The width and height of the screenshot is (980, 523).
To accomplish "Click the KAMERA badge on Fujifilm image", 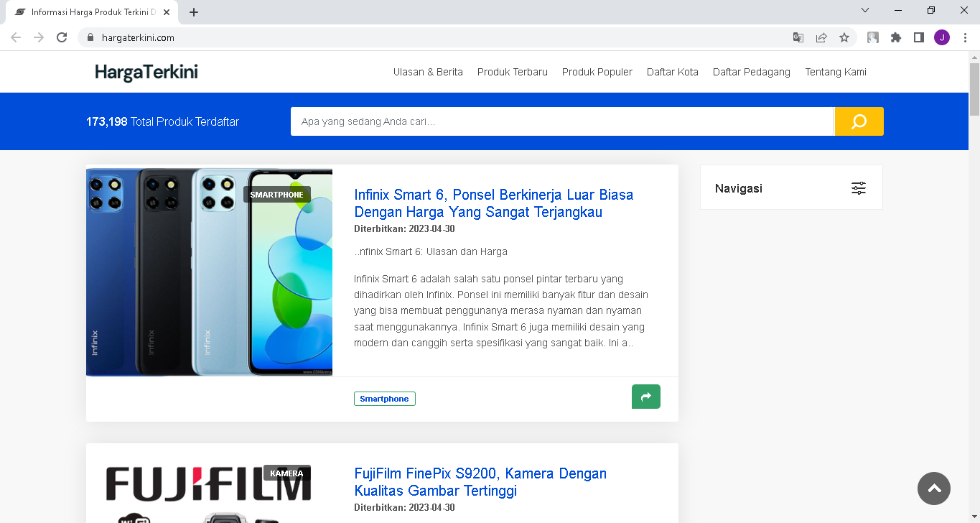I will click(x=286, y=473).
